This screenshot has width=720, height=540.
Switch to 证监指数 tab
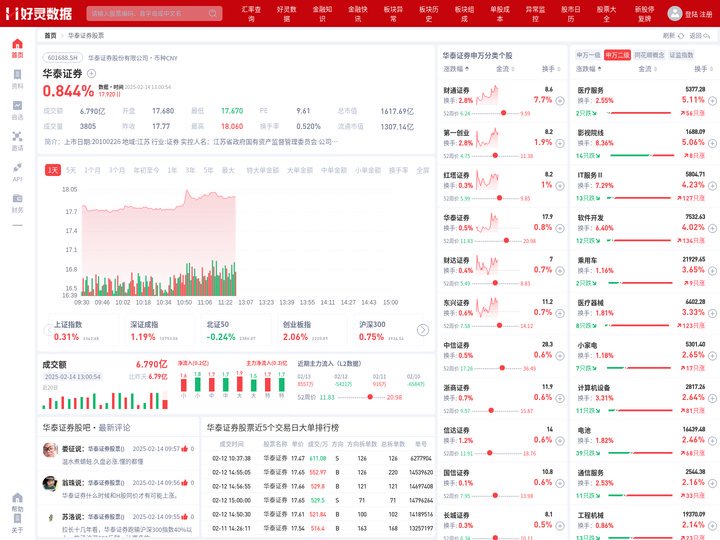pos(681,55)
